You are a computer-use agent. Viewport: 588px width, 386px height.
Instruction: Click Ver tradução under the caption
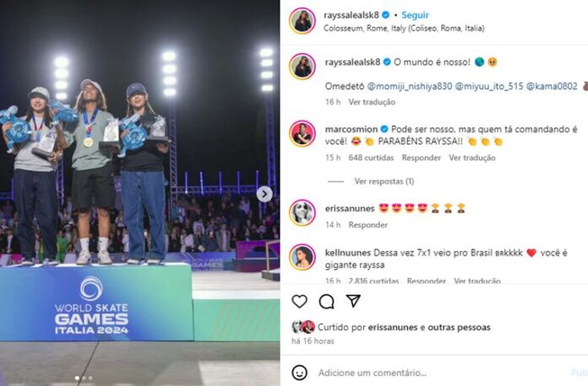pos(372,102)
